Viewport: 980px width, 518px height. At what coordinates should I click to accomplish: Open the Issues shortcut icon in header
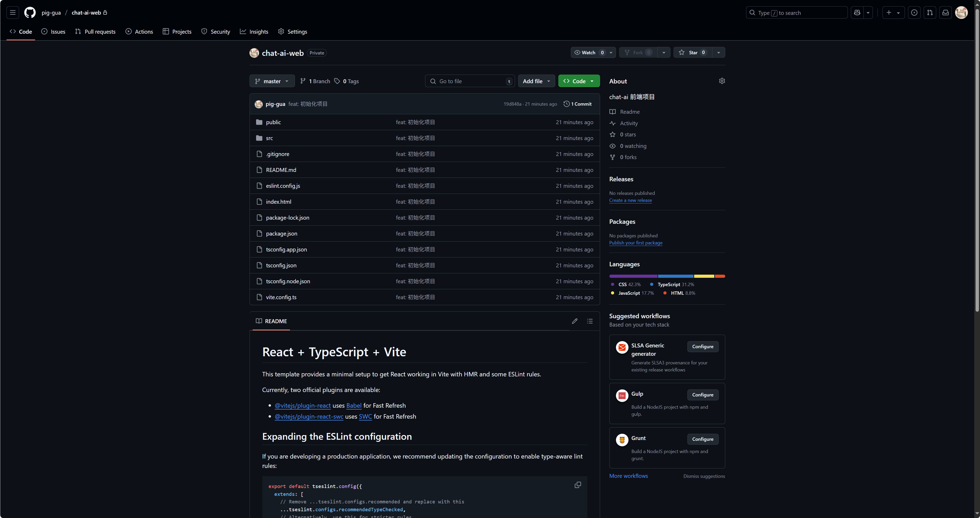pos(914,13)
